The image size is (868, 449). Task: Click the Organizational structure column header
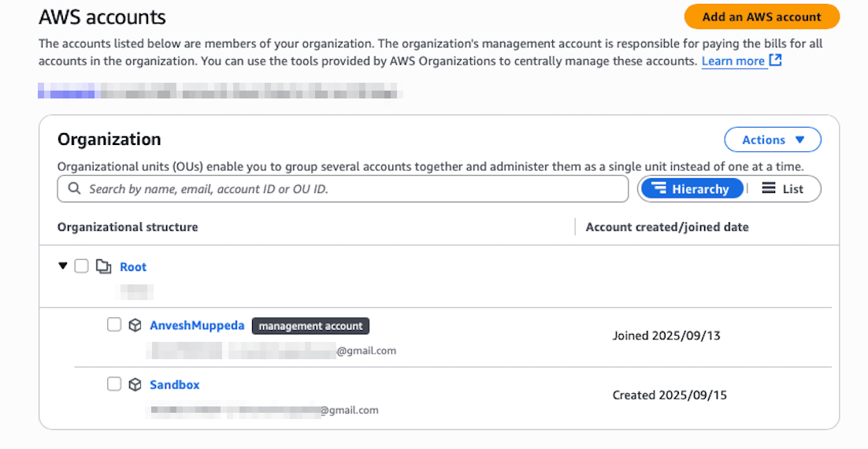click(128, 227)
